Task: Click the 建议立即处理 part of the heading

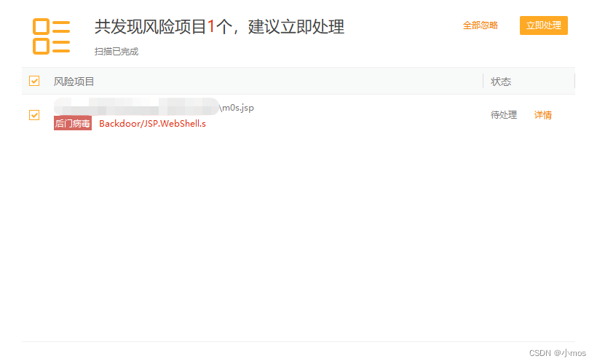Action: coord(296,27)
